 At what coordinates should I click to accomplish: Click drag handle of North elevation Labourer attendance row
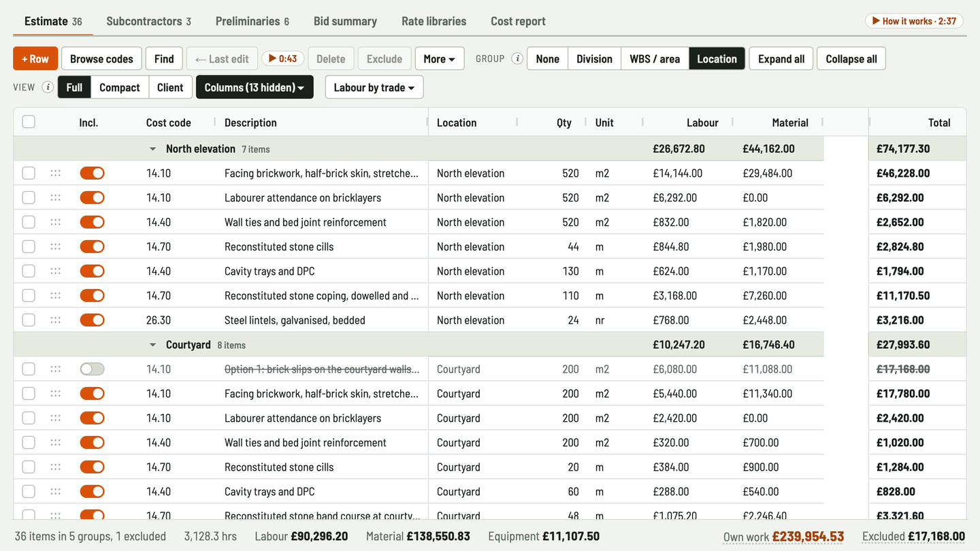coord(56,198)
